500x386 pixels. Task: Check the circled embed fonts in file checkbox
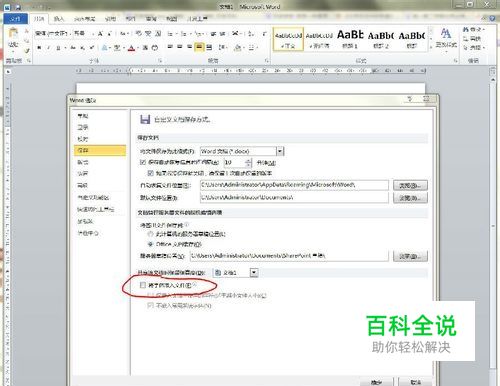click(143, 285)
